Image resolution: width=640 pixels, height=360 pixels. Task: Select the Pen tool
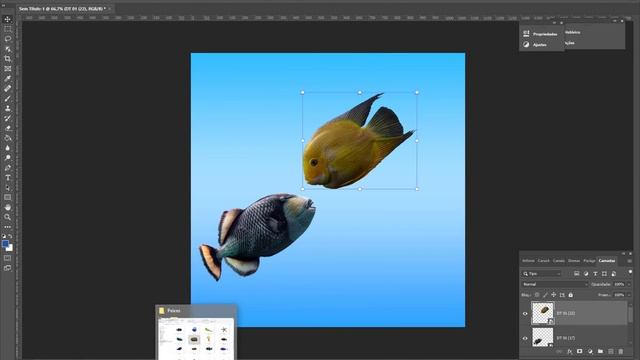[x=7, y=168]
